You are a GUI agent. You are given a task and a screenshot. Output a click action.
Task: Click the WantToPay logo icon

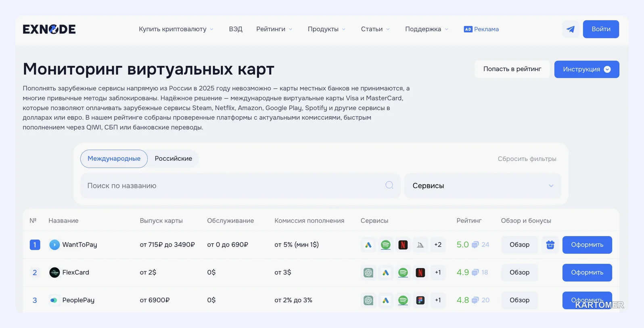tap(54, 244)
